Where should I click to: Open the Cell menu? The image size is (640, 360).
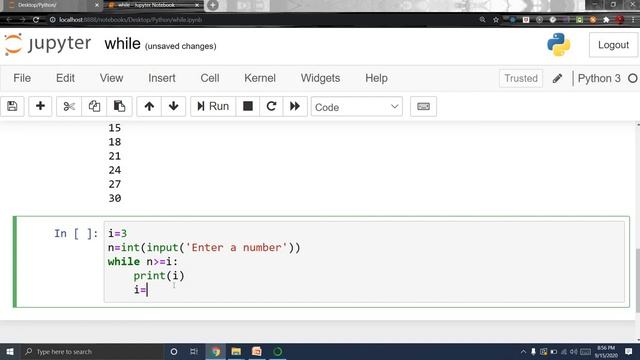210,78
